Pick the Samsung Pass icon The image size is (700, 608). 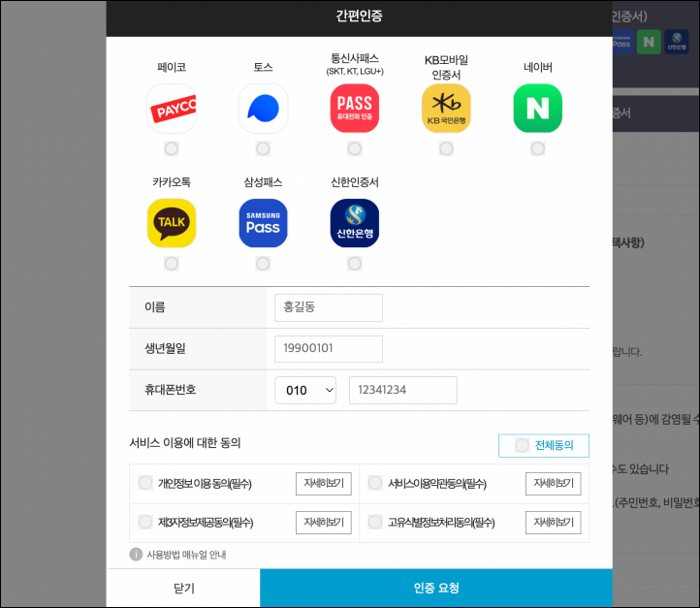click(263, 223)
